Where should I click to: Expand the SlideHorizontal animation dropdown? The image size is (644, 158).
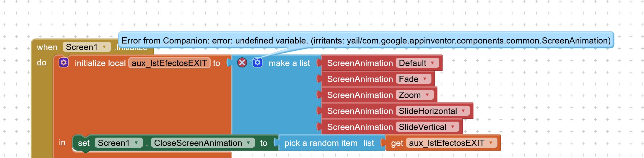tap(463, 111)
